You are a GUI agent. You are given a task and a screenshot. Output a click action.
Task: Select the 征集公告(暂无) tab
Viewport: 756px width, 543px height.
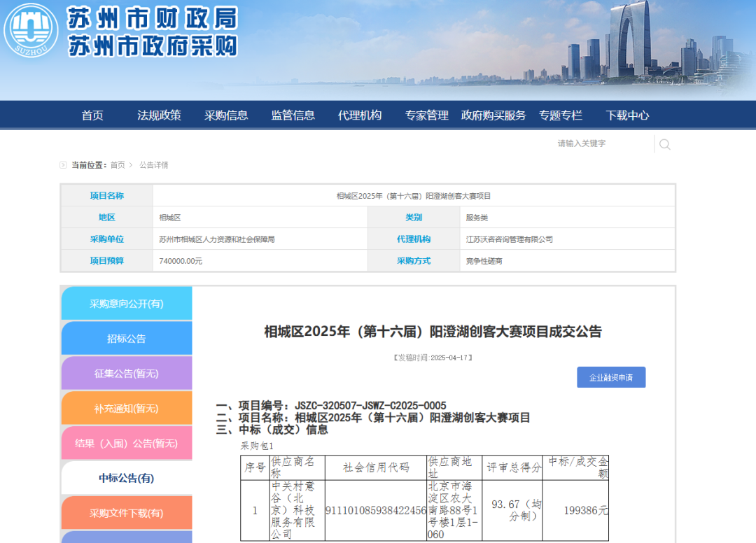tap(127, 374)
